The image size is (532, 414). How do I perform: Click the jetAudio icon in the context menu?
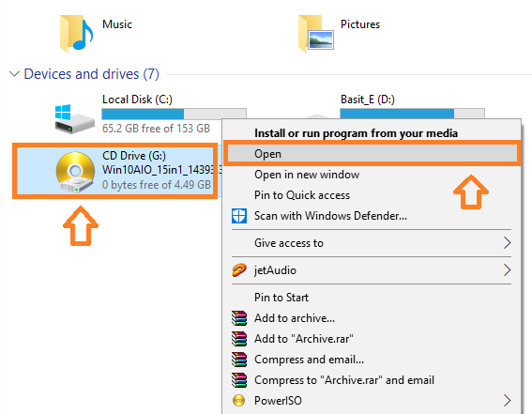click(x=239, y=270)
